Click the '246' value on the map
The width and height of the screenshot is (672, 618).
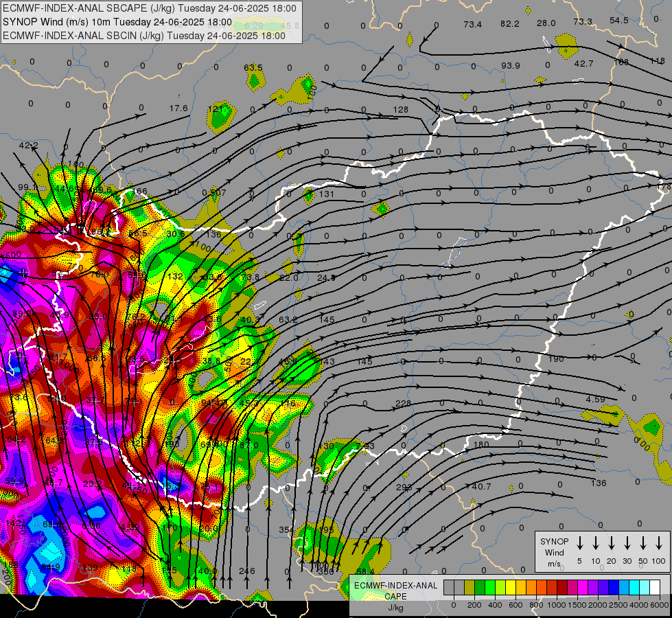tap(247, 571)
